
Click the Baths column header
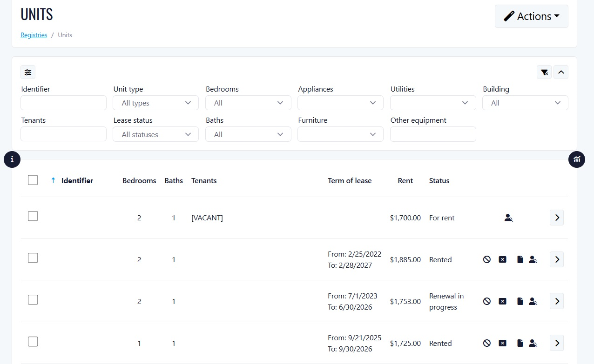(174, 180)
